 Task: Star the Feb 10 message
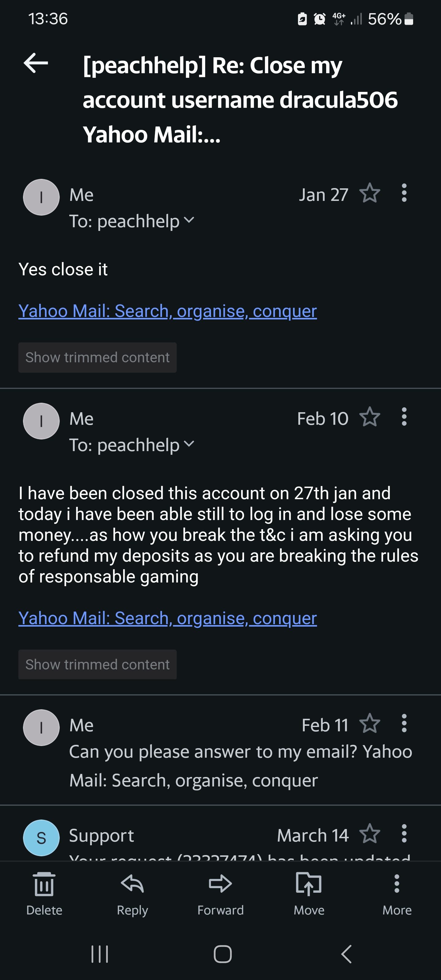point(369,417)
